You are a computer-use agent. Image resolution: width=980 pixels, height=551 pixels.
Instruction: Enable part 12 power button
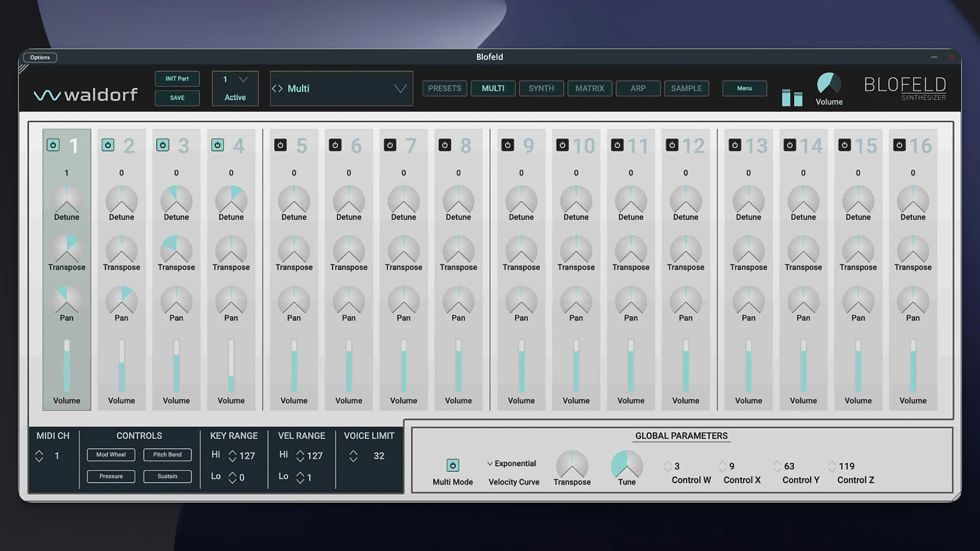pos(672,145)
